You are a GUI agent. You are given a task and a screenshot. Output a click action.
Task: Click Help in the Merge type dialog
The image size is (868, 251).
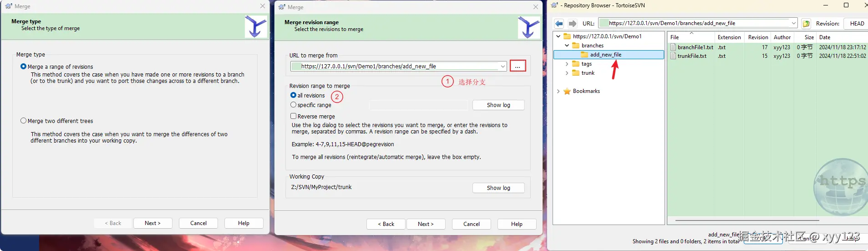[x=244, y=223]
